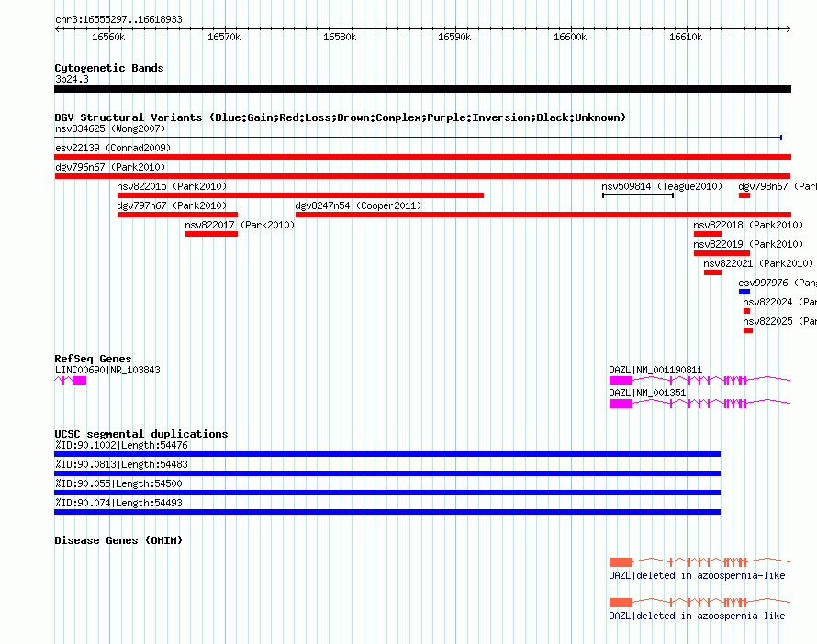Select variant nsv822018 (Park2010) label
Image resolution: width=817 pixels, height=644 pixels.
[x=748, y=225]
